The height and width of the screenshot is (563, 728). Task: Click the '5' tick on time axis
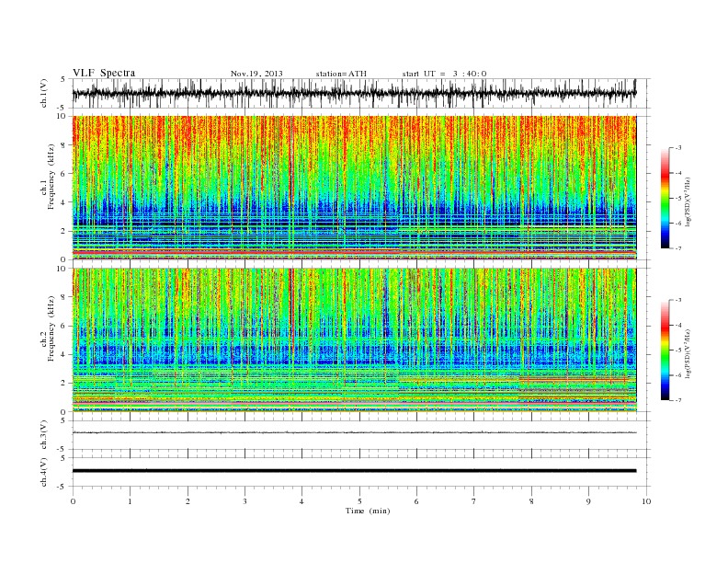(359, 501)
